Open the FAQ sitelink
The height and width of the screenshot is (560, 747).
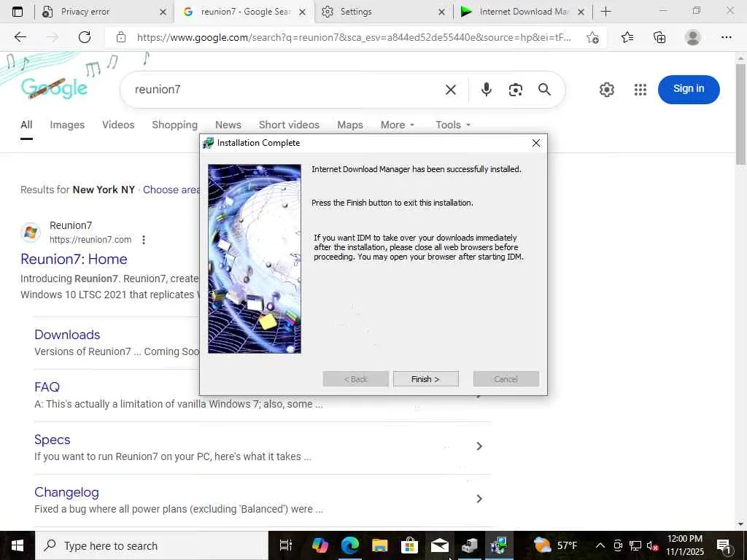point(47,387)
